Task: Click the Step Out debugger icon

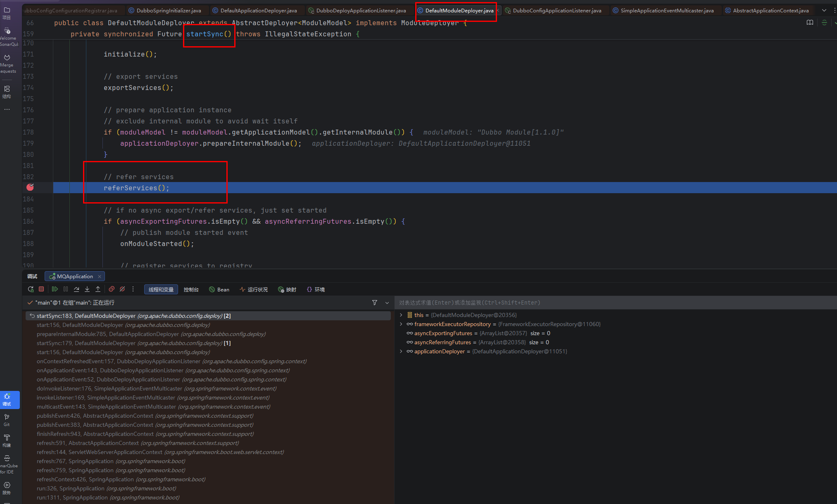Action: pos(98,289)
